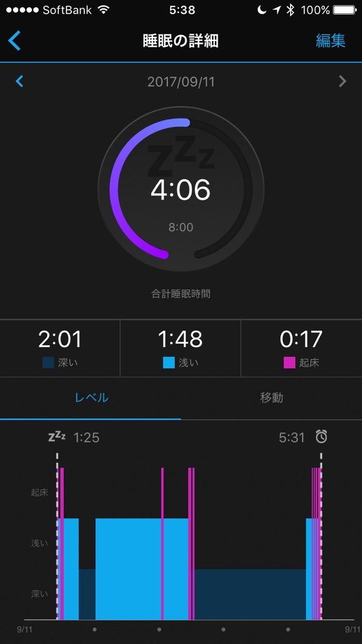This screenshot has height=644, width=362.
Task: Tap the 5:31 wake time label
Action: click(292, 438)
